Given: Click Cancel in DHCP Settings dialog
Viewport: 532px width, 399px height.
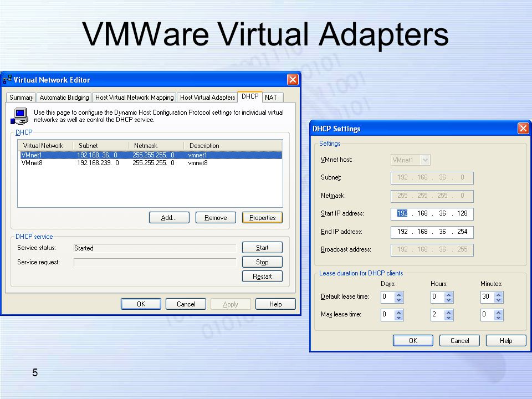Looking at the screenshot, I should point(459,341).
